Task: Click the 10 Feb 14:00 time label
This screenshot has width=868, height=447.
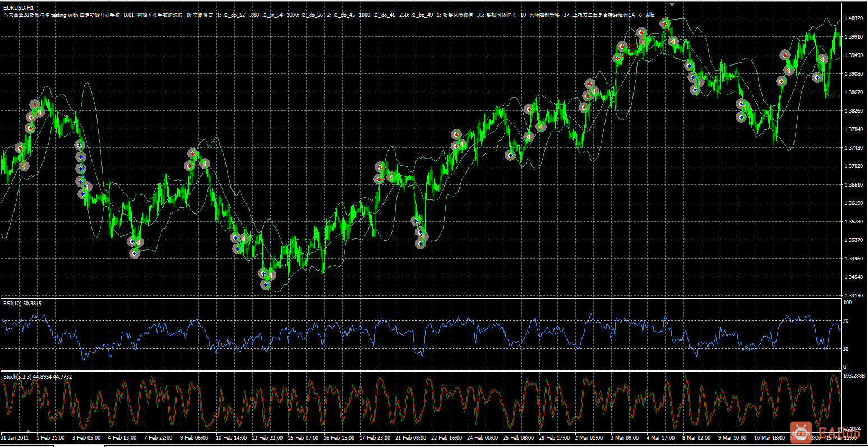Action: point(231,437)
